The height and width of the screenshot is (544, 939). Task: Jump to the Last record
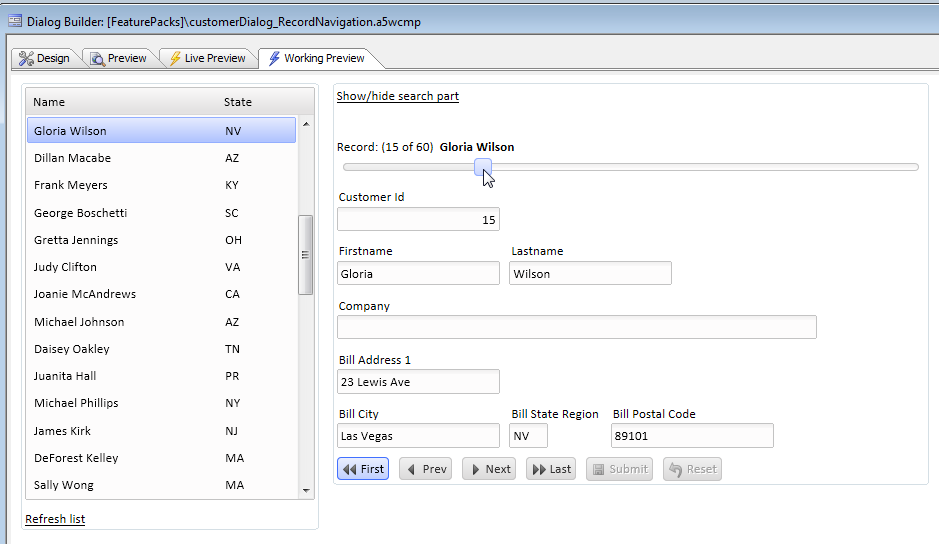pyautogui.click(x=551, y=469)
